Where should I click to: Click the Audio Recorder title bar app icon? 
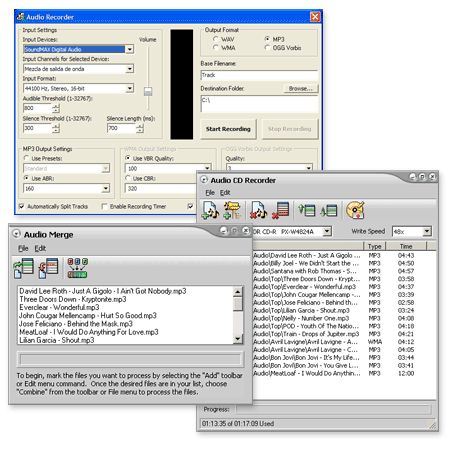click(21, 17)
